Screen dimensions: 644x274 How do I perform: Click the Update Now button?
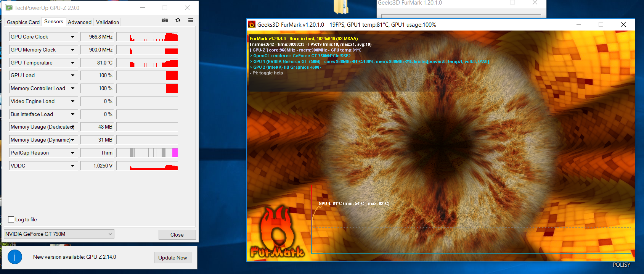[173, 258]
